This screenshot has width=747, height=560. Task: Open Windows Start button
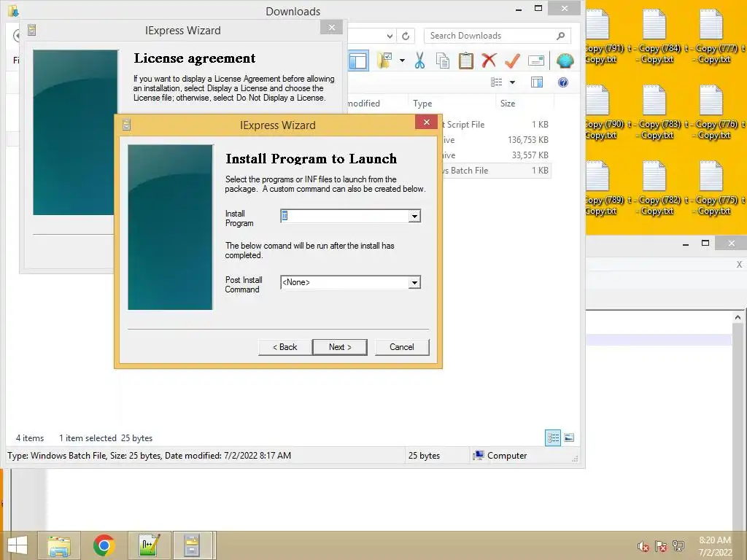[x=18, y=545]
